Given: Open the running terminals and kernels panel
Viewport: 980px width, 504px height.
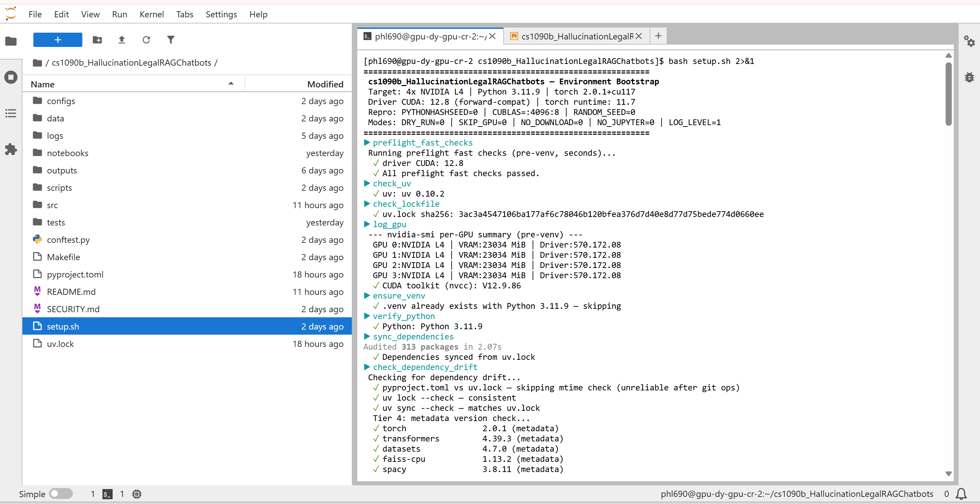Looking at the screenshot, I should 11,77.
